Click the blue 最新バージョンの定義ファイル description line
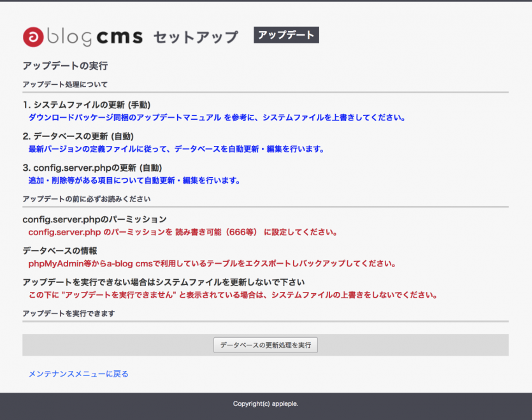Image resolution: width=532 pixels, height=420 pixels. point(176,148)
